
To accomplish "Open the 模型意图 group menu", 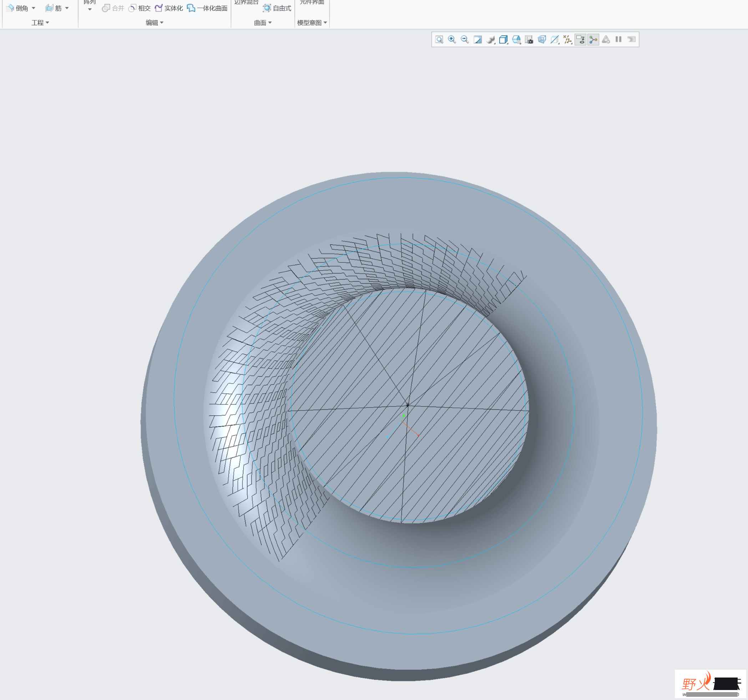I will pyautogui.click(x=312, y=22).
